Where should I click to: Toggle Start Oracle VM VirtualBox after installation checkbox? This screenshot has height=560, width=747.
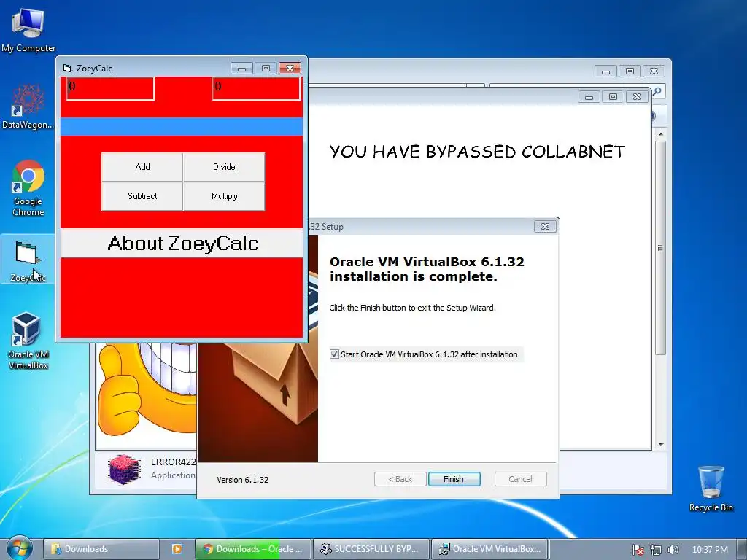(x=334, y=354)
